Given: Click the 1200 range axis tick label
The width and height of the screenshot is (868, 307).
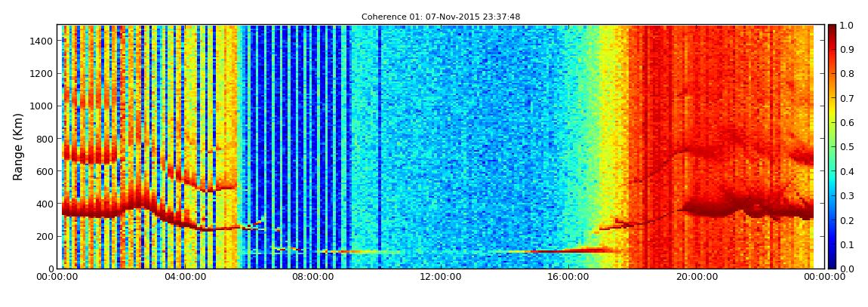Looking at the screenshot, I should coord(42,74).
